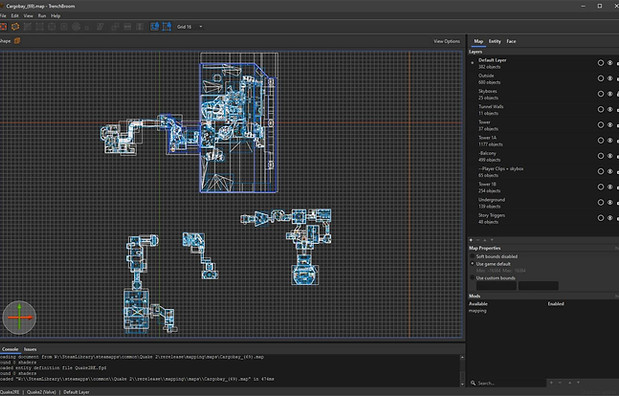Image resolution: width=619 pixels, height=396 pixels.
Task: Select the Vertex tool in the toolbar
Action: [x=39, y=26]
